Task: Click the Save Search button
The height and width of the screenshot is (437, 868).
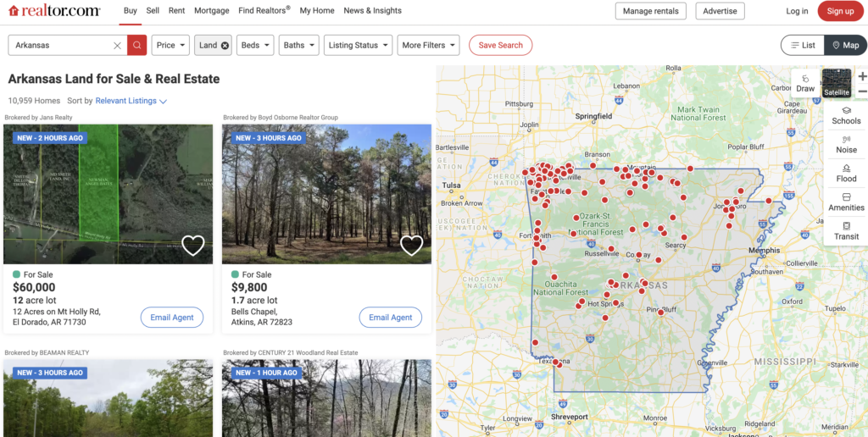Action: 500,46
